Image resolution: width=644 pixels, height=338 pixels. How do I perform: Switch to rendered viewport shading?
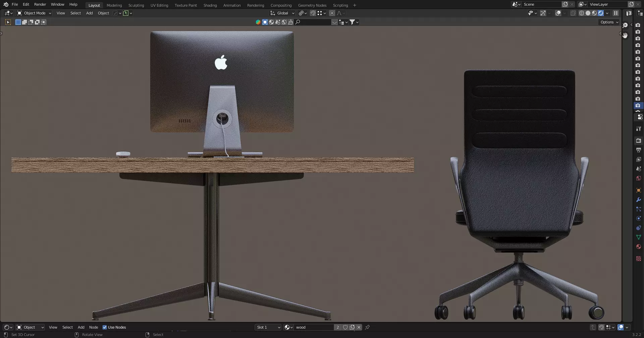pyautogui.click(x=601, y=13)
